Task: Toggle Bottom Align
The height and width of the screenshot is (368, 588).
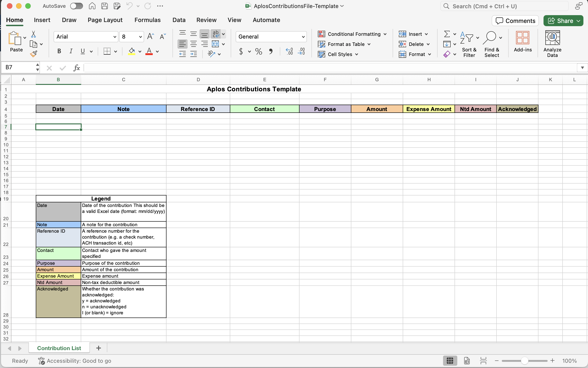Action: [204, 34]
